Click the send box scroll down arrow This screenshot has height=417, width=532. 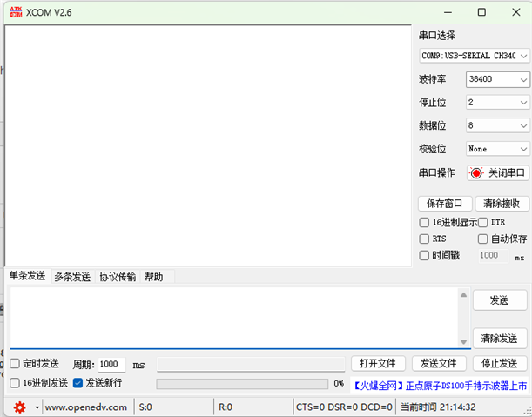coord(463,341)
